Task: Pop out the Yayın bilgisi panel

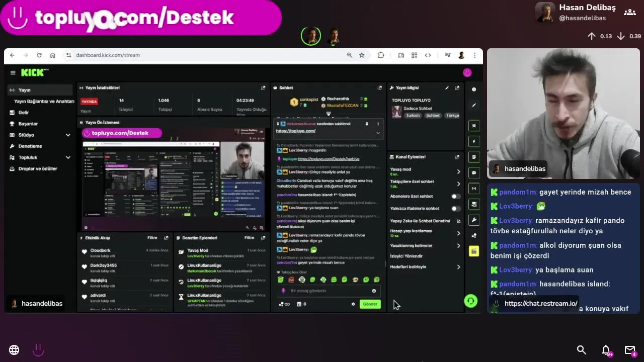Action: pos(457,87)
